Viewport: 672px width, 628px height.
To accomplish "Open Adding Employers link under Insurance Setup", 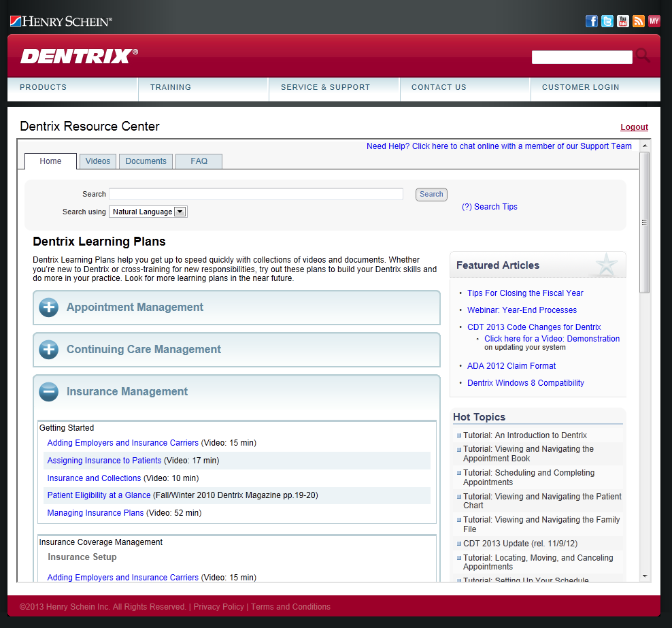I will tap(122, 578).
